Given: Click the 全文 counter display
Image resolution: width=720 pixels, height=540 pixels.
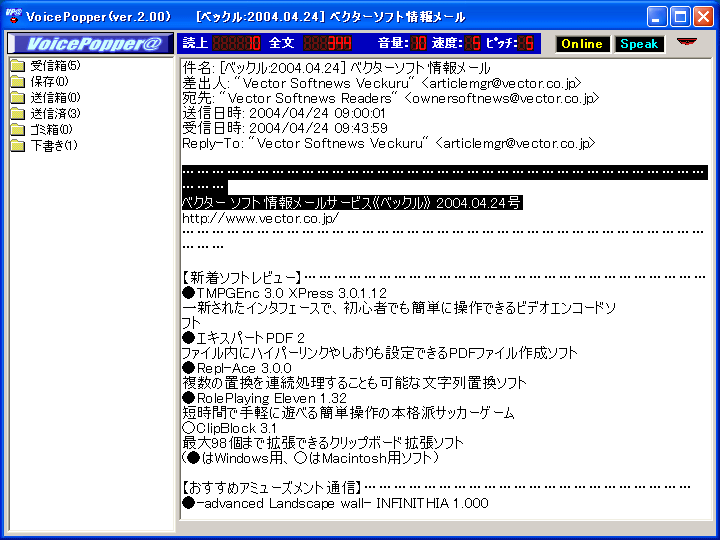Looking at the screenshot, I should [x=327, y=43].
